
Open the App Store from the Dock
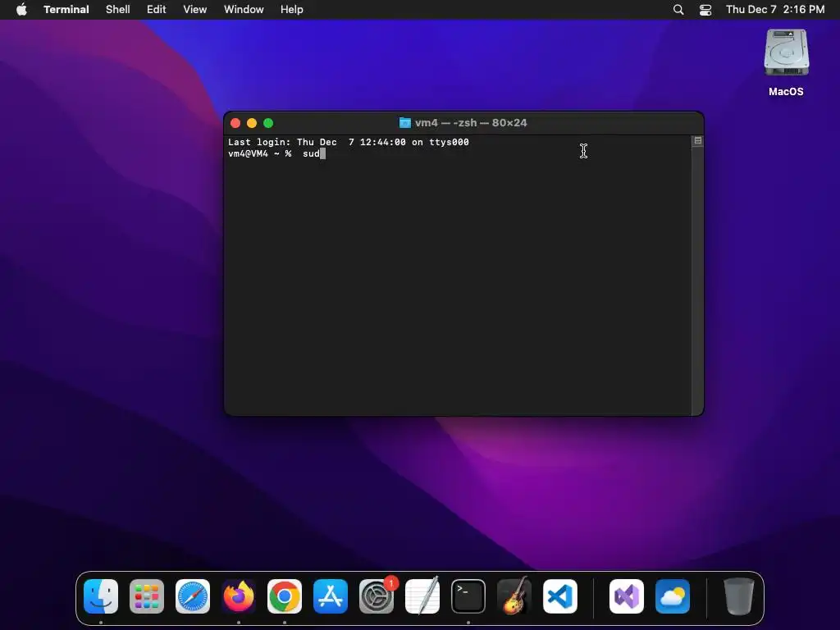point(331,596)
